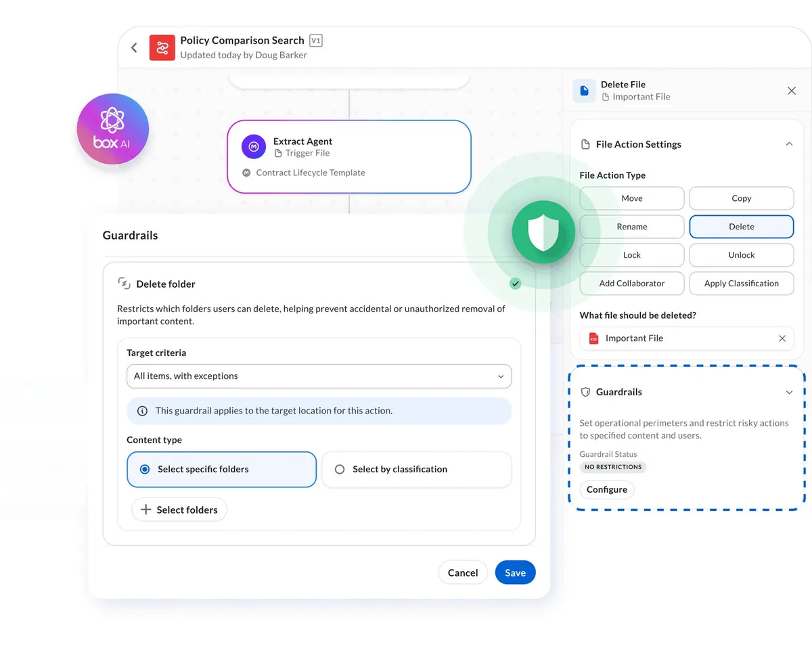The image size is (812, 647).
Task: Choose the Select by classification radio option
Action: pyautogui.click(x=416, y=469)
